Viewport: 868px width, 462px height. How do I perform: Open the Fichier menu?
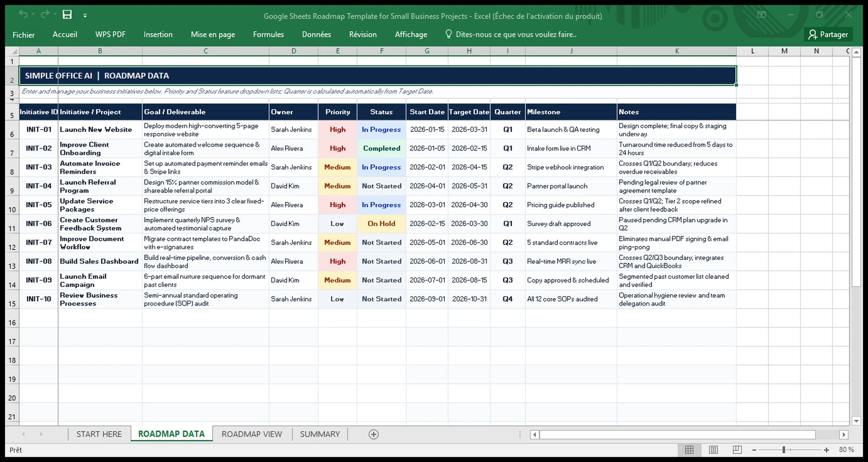24,35
